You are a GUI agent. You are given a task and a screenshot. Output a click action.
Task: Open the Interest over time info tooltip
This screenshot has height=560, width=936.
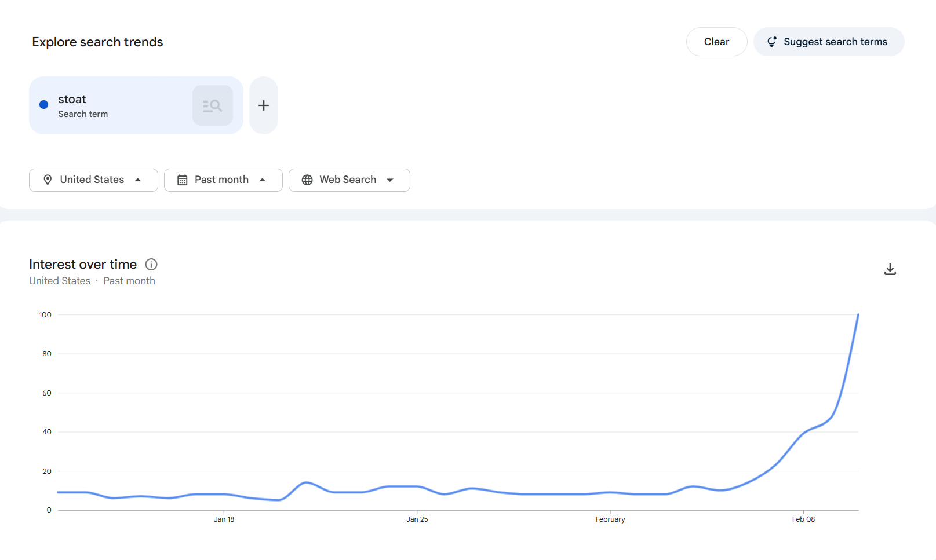pyautogui.click(x=151, y=264)
